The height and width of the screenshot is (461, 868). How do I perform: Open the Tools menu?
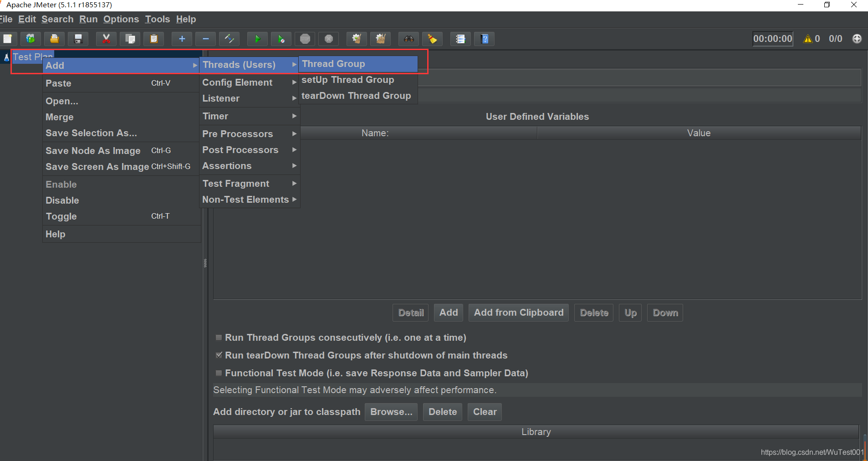click(x=158, y=19)
